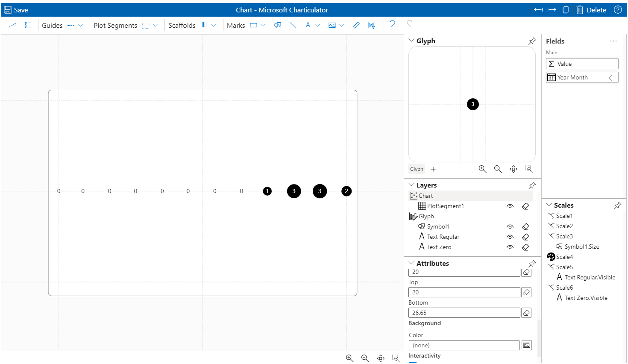628x364 pixels.
Task: Collapse the Attributes panel
Action: click(x=411, y=263)
